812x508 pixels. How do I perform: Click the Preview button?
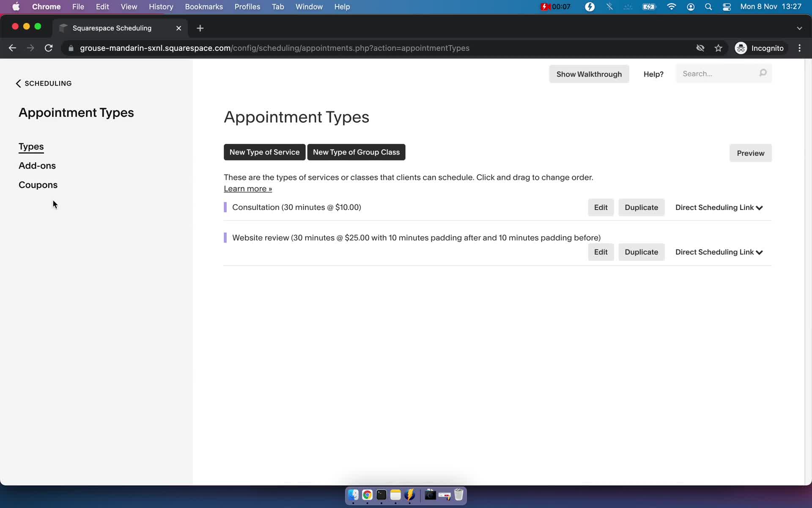(x=750, y=153)
